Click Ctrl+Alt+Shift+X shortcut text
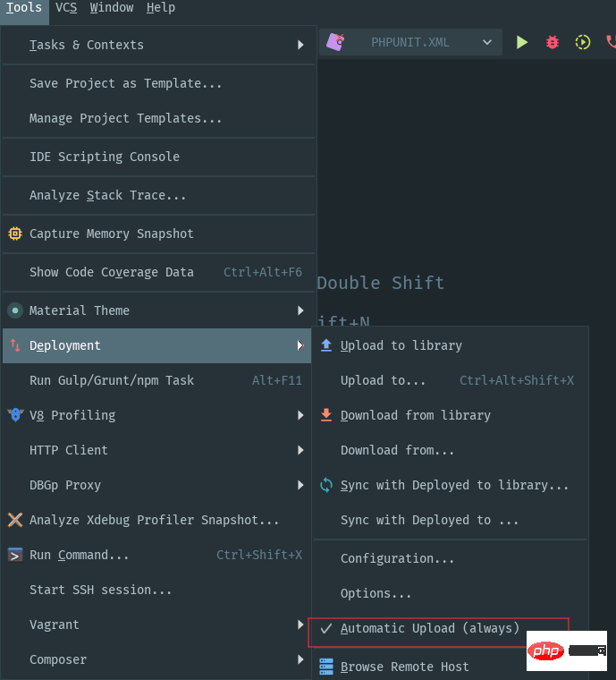616x680 pixels. pyautogui.click(x=517, y=380)
